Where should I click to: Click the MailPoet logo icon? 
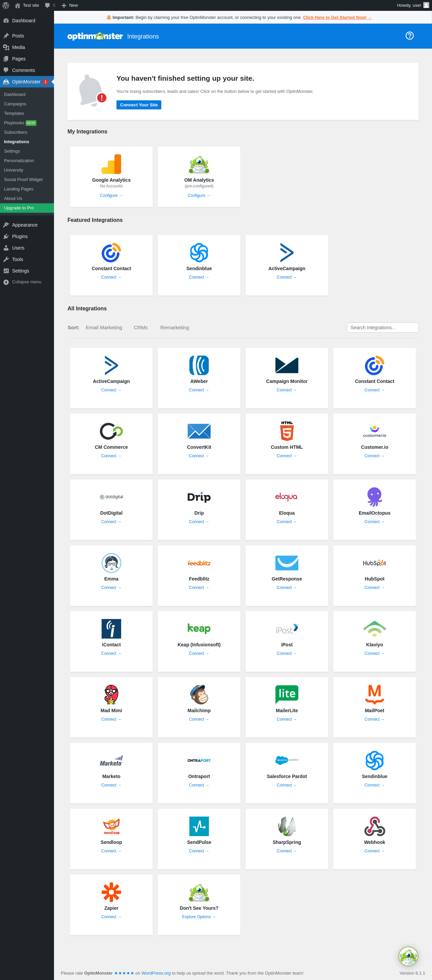click(x=375, y=694)
